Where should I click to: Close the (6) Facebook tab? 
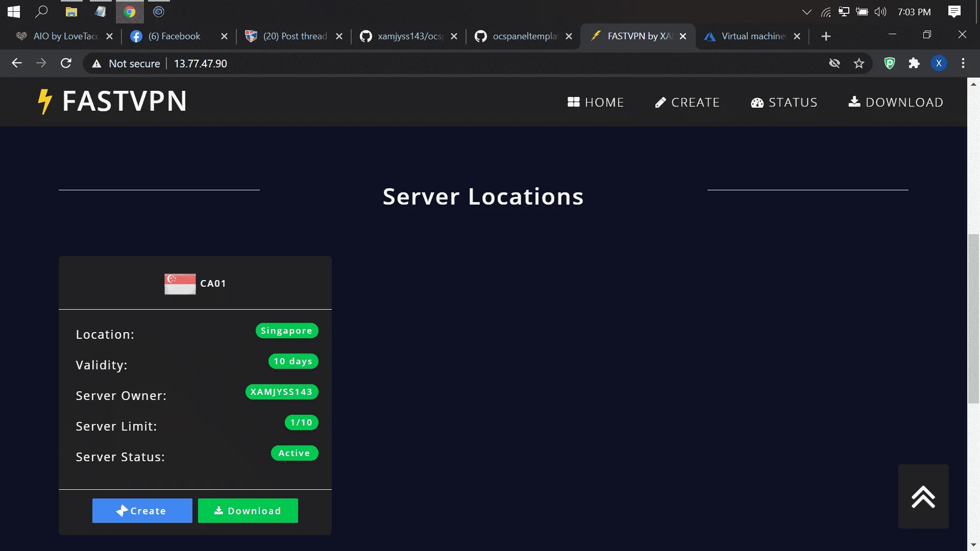[x=224, y=36]
